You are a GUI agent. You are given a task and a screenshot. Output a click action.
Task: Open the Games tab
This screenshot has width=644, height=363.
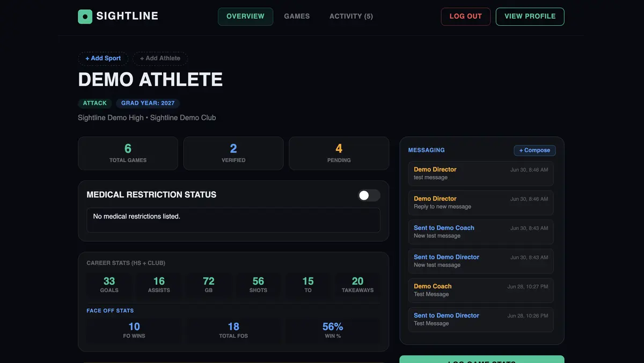point(297,16)
